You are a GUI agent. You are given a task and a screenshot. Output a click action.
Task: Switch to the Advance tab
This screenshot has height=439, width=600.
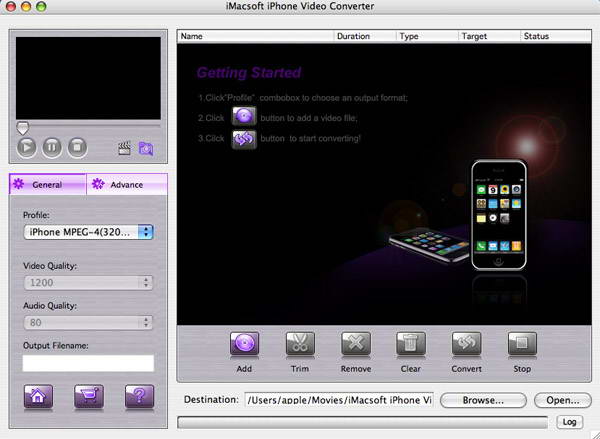(x=127, y=184)
